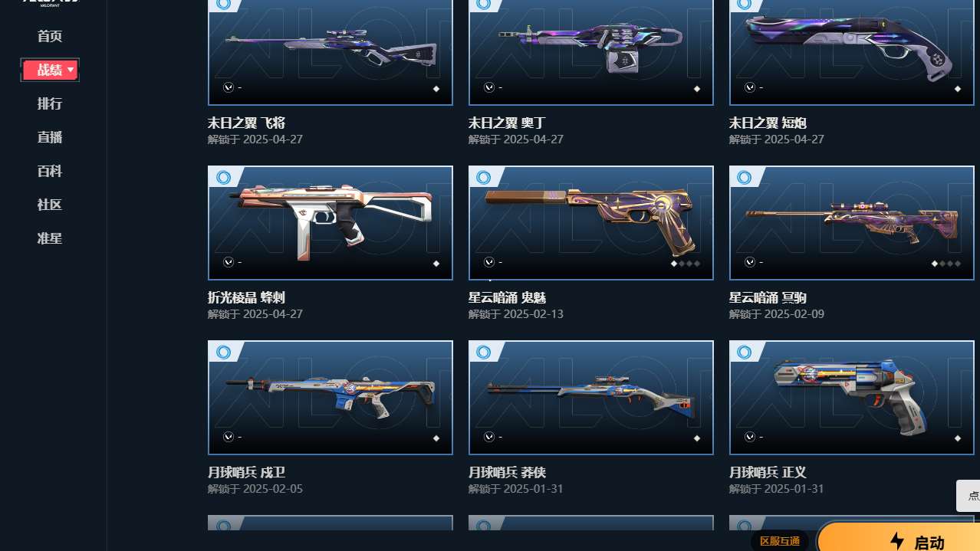
Task: Open the 折光棱晶 蜂刺 skin thumbnail
Action: (x=331, y=223)
